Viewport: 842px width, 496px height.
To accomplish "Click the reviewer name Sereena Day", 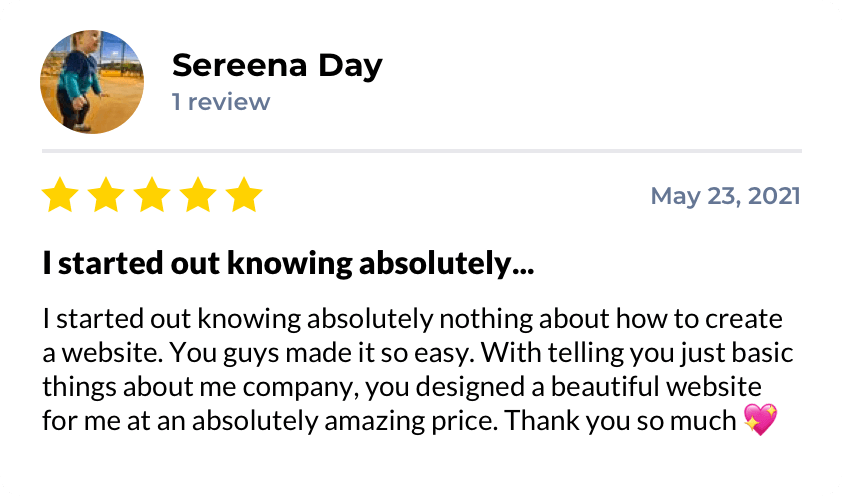I will coord(277,66).
